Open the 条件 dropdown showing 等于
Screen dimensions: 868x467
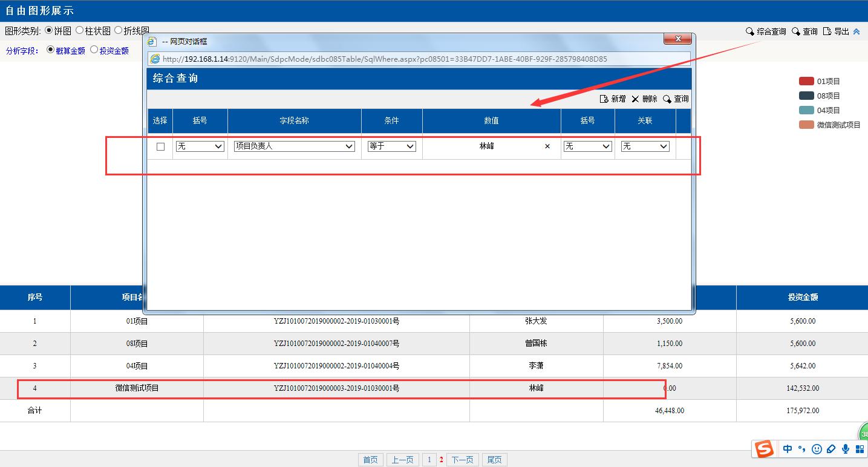pos(391,146)
